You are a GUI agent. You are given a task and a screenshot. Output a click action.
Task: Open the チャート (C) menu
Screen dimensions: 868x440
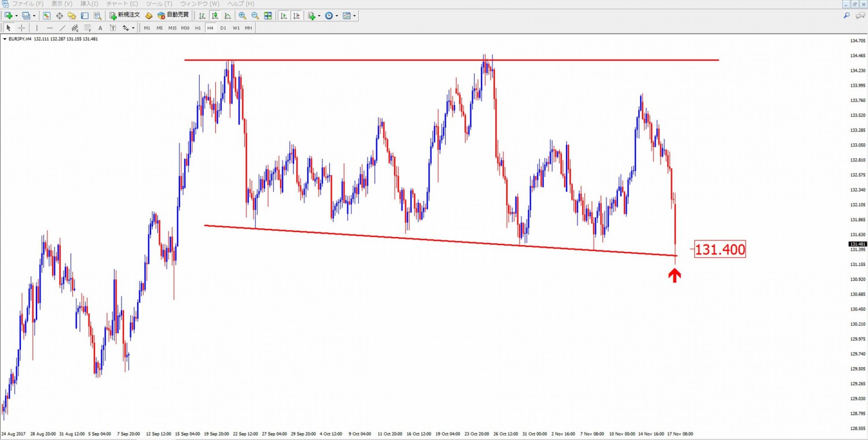pyautogui.click(x=122, y=3)
